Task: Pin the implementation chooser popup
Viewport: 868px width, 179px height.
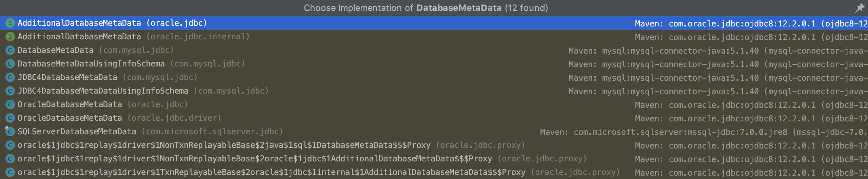Action: [859, 8]
